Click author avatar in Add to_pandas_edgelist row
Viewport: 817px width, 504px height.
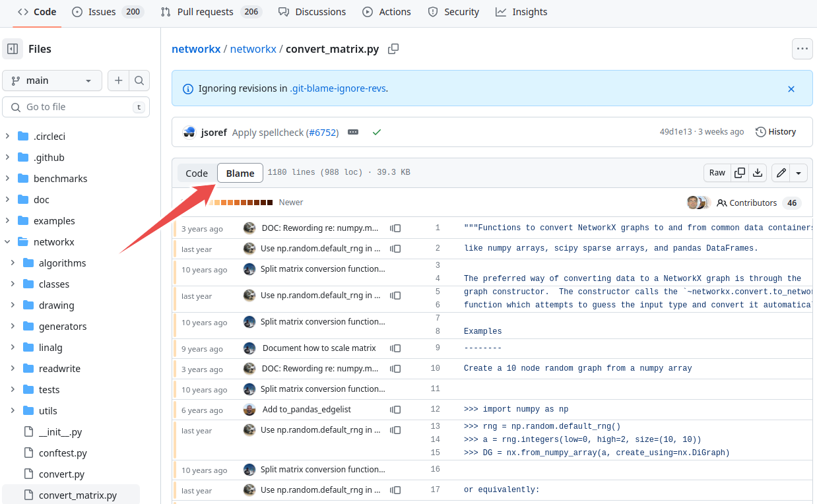tap(249, 410)
